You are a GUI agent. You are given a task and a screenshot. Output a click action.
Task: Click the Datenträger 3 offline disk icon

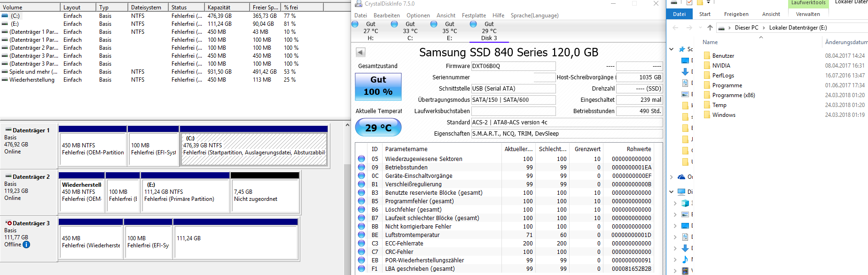pos(8,223)
